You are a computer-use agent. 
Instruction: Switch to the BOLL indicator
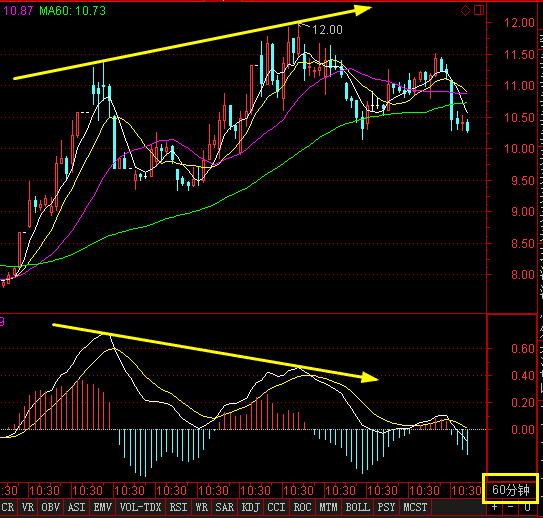pos(358,507)
